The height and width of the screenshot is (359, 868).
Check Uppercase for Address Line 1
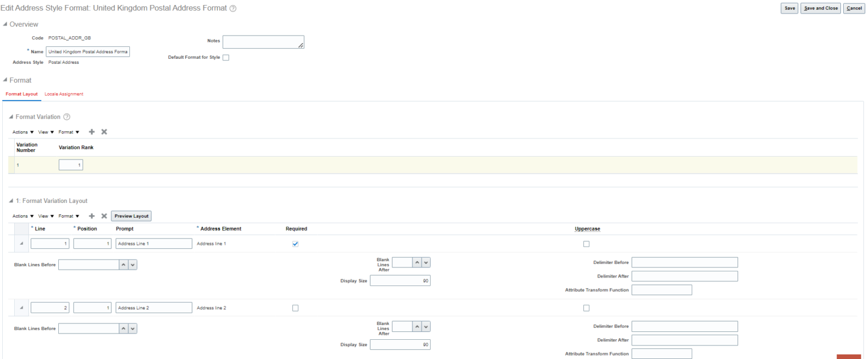586,244
